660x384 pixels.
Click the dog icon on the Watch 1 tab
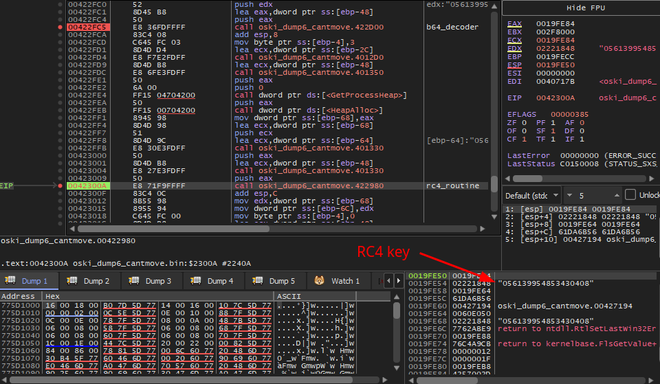(319, 280)
